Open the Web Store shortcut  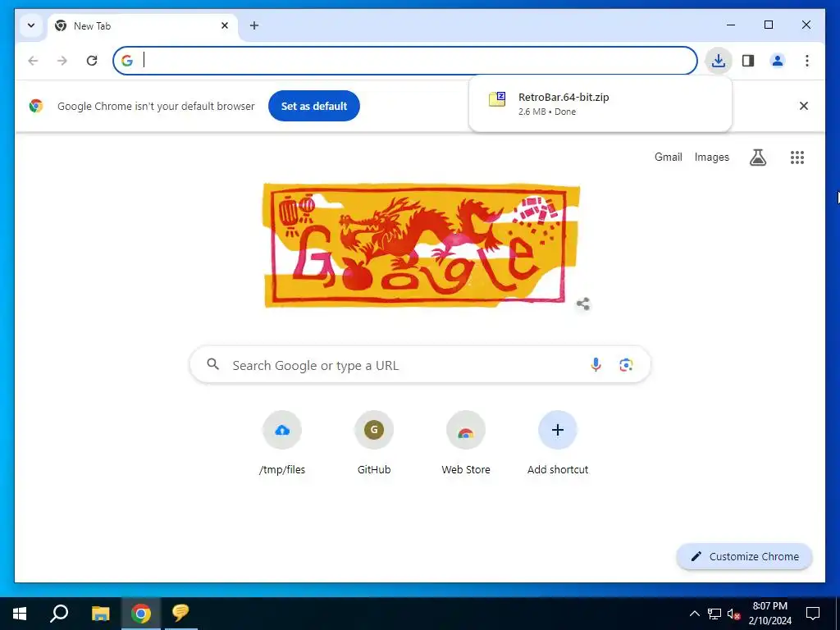coord(466,445)
